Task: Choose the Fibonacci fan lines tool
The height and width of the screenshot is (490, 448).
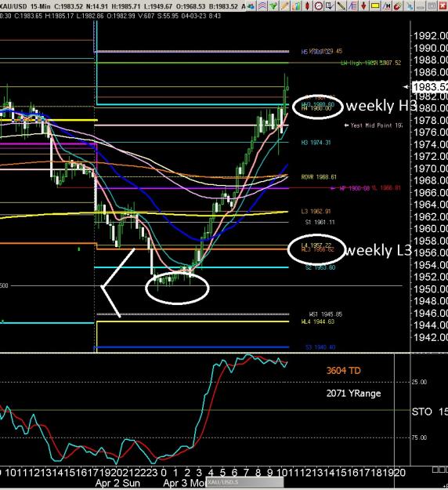Action: point(352,5)
